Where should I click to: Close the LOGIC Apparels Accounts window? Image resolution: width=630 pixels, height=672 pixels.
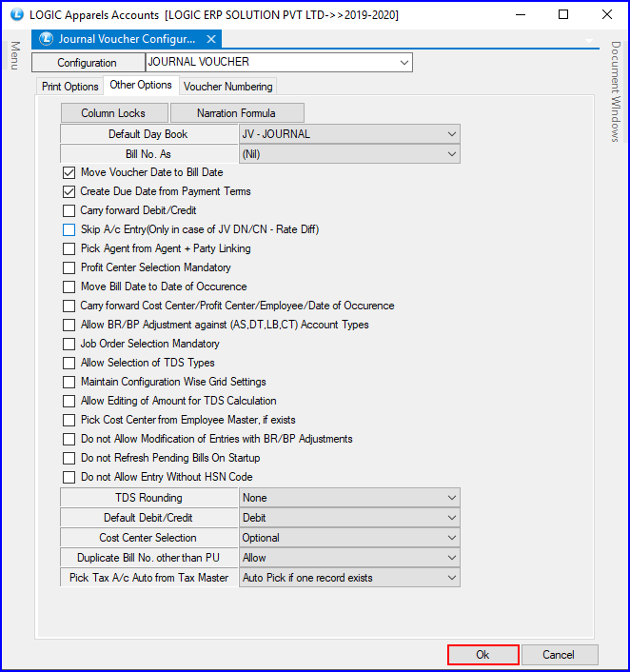607,14
